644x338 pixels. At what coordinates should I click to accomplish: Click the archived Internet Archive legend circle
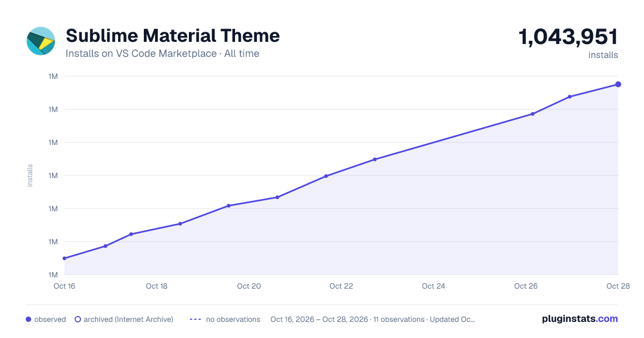(x=78, y=319)
